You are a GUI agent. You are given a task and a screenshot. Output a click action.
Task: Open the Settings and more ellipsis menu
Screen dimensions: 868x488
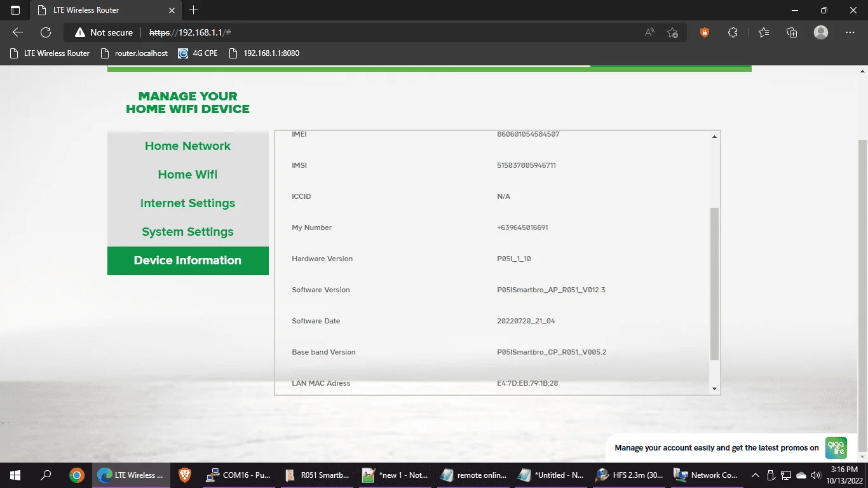pos(850,32)
